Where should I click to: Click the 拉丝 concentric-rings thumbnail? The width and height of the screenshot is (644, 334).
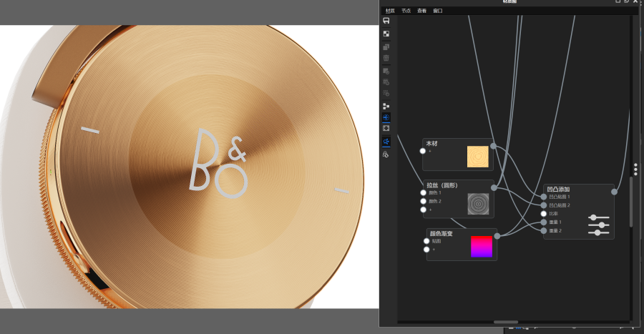478,204
